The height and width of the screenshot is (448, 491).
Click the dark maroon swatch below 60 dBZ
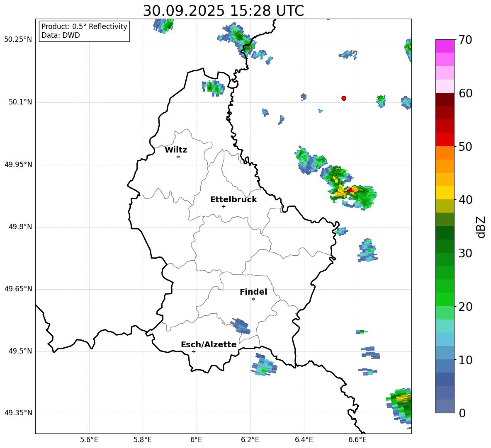445,99
